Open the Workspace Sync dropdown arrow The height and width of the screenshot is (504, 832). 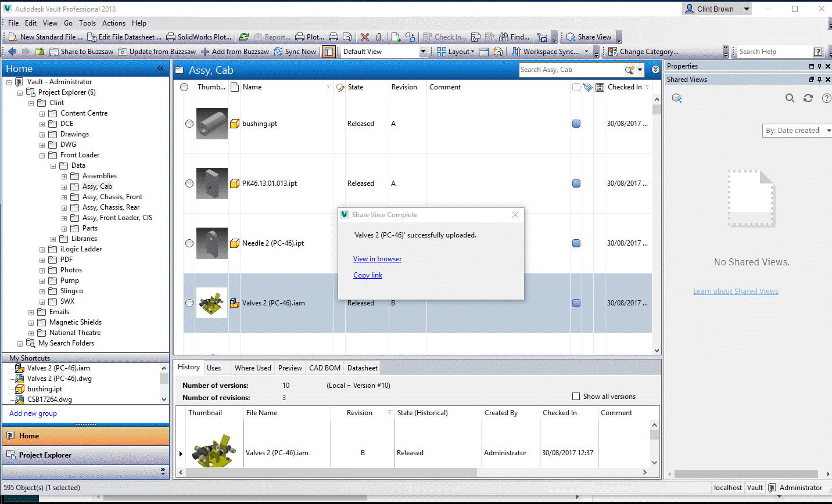coord(586,52)
